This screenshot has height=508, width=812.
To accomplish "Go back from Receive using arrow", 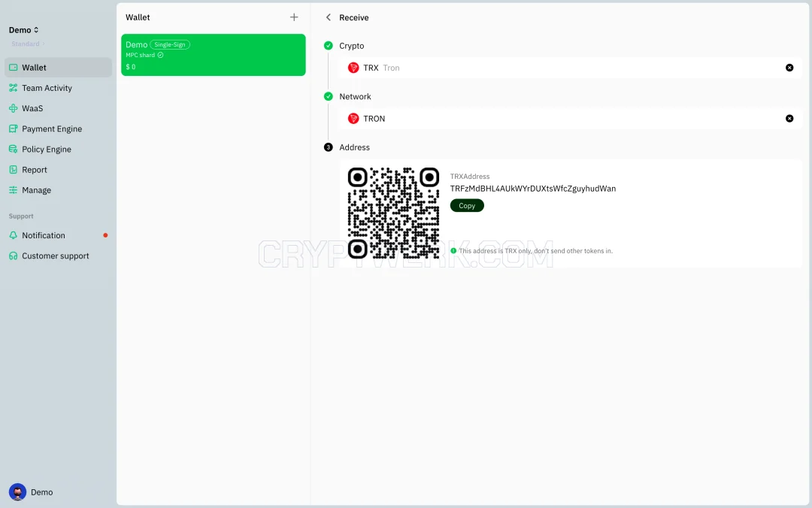I will click(329, 17).
